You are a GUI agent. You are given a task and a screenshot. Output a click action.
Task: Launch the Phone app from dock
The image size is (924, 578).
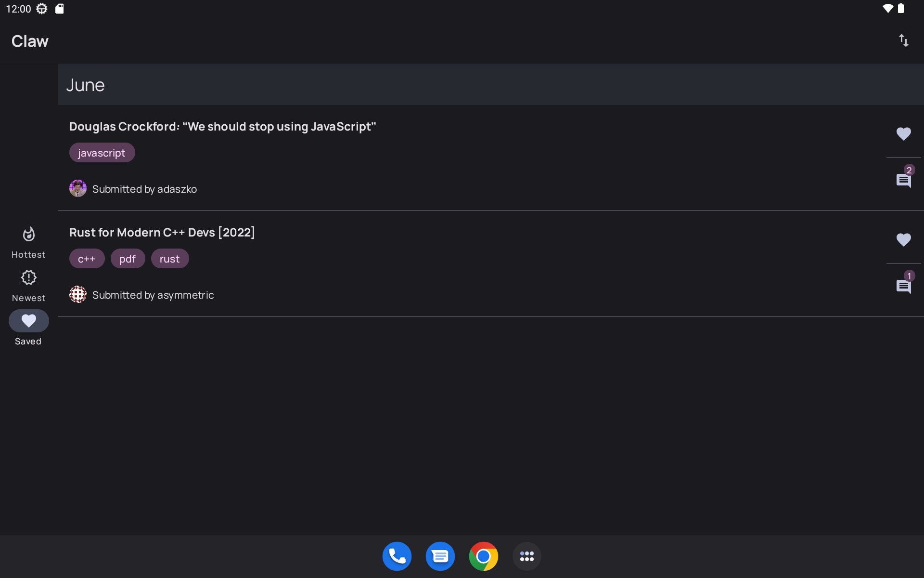tap(397, 556)
